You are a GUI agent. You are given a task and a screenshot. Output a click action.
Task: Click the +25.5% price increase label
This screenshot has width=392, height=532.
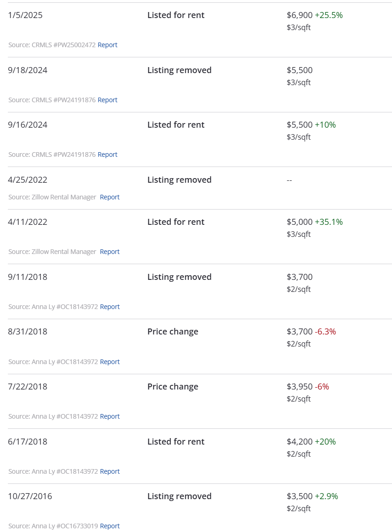[329, 15]
